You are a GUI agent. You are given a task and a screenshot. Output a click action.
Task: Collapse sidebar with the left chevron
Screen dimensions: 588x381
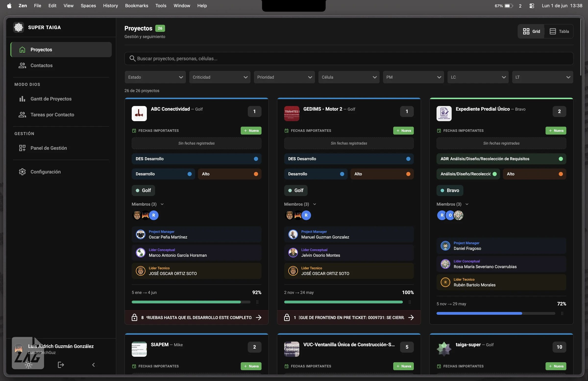click(x=93, y=365)
